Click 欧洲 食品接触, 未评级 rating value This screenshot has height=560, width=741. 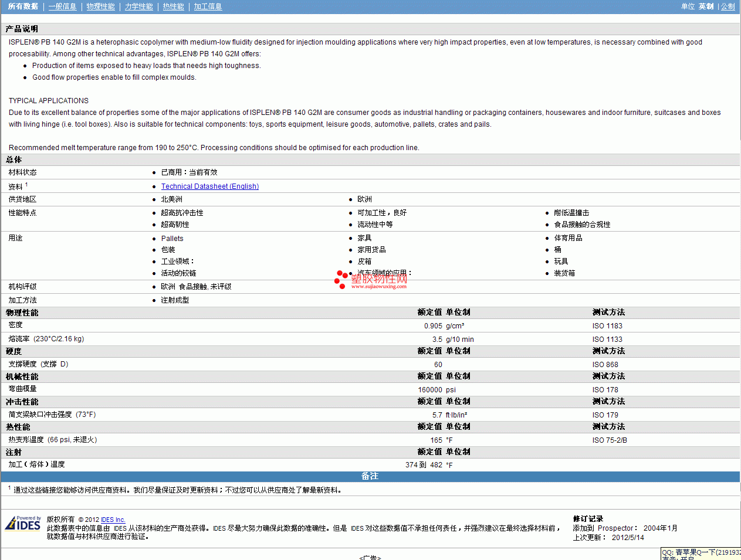point(196,287)
